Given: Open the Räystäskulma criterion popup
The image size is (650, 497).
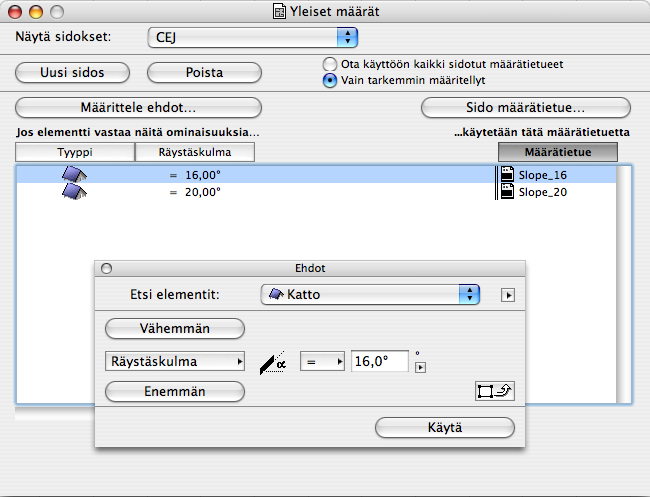Looking at the screenshot, I should click(174, 362).
